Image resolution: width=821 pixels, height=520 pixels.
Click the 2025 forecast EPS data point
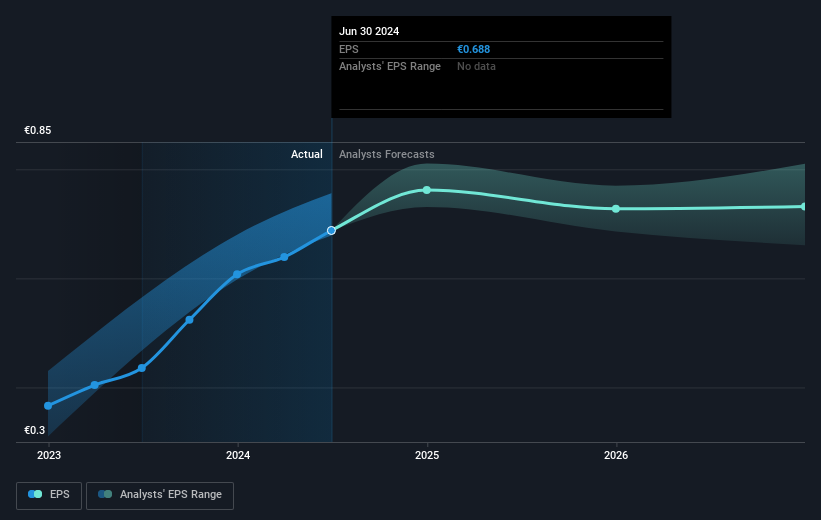click(x=427, y=190)
